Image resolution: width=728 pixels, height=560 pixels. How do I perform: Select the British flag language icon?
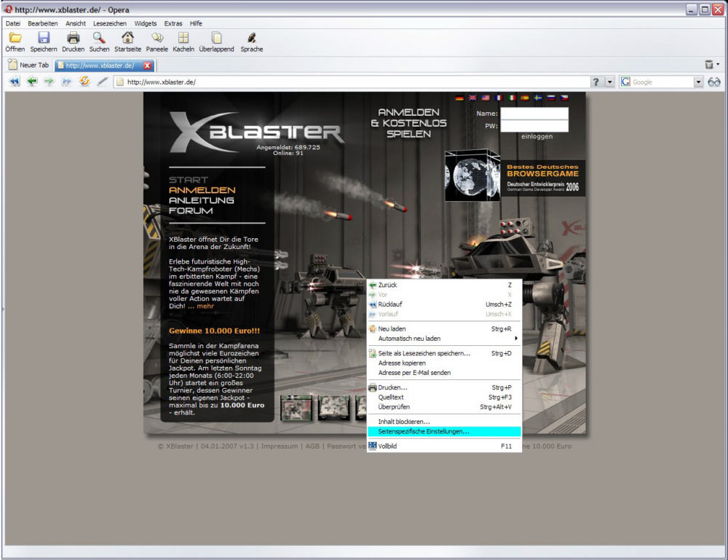(x=472, y=98)
